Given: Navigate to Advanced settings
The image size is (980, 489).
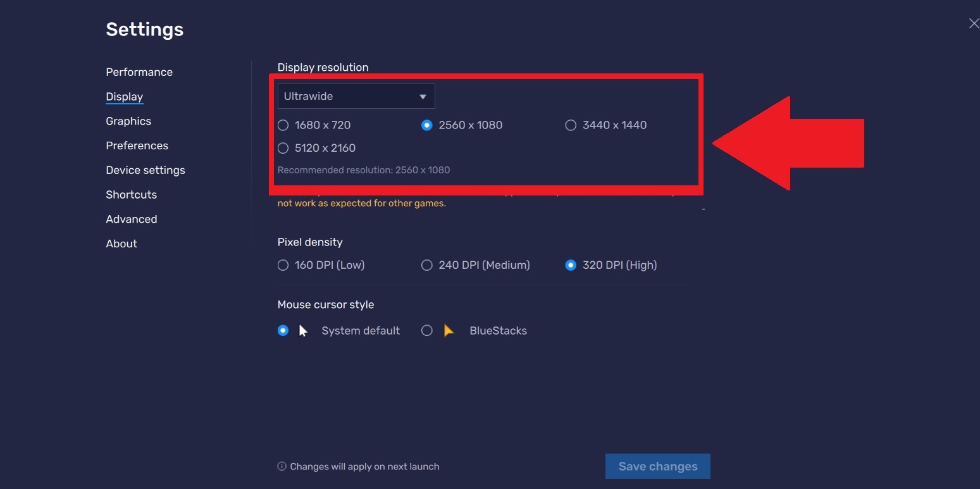Looking at the screenshot, I should (132, 219).
